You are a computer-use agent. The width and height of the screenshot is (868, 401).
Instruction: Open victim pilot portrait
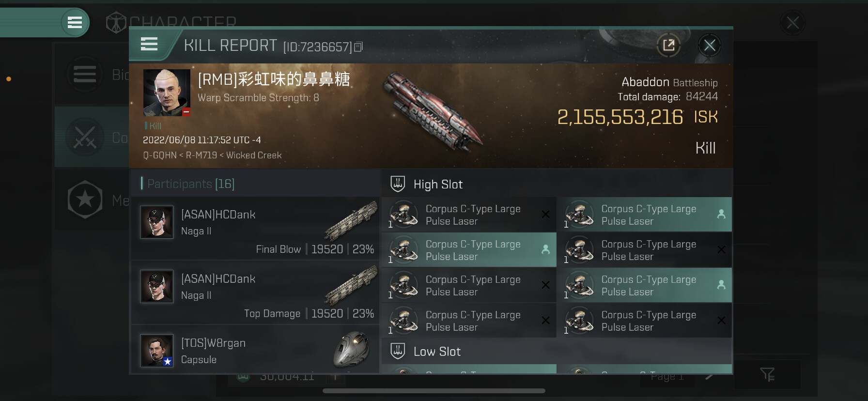point(167,92)
